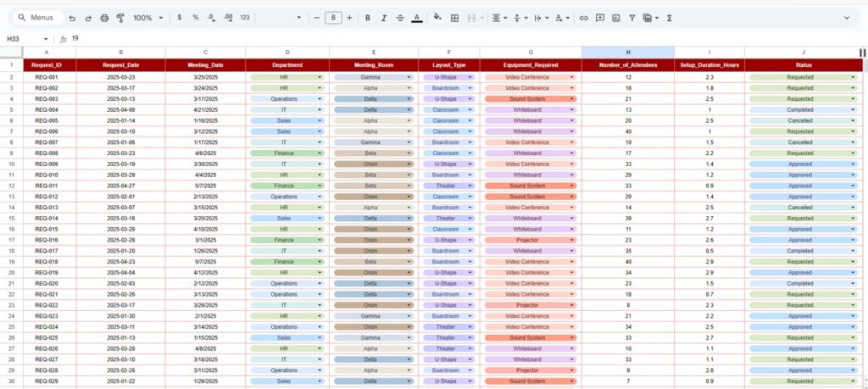Click the Horizontal align icon
The height and width of the screenshot is (389, 868).
(496, 18)
